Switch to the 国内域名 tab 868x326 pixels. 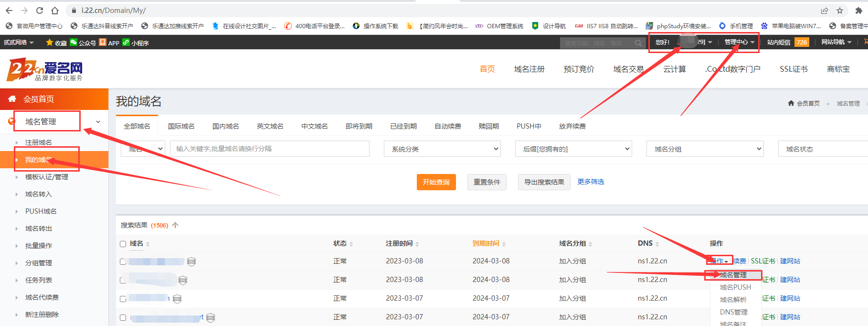pos(226,126)
